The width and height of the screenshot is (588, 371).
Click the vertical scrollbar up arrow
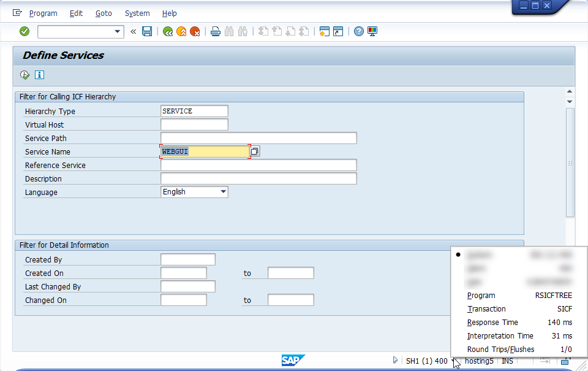pyautogui.click(x=570, y=91)
